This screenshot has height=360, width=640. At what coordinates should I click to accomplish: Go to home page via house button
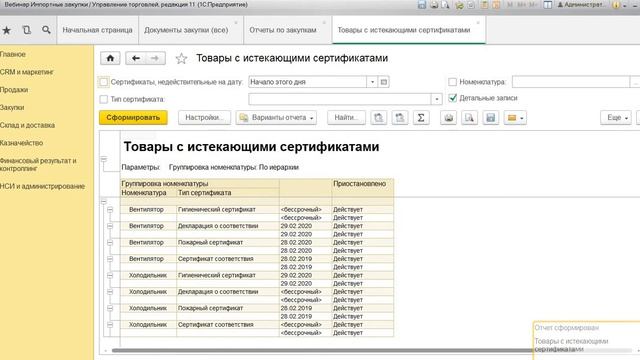(x=110, y=58)
